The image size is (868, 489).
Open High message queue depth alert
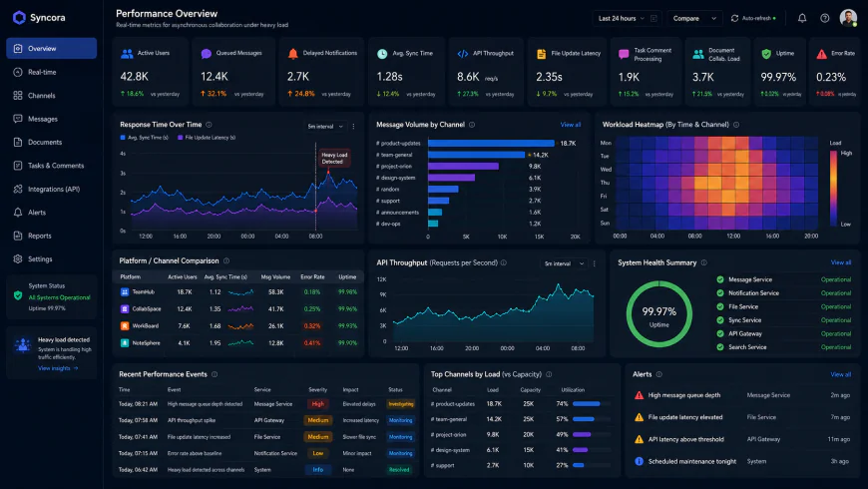[x=741, y=395]
